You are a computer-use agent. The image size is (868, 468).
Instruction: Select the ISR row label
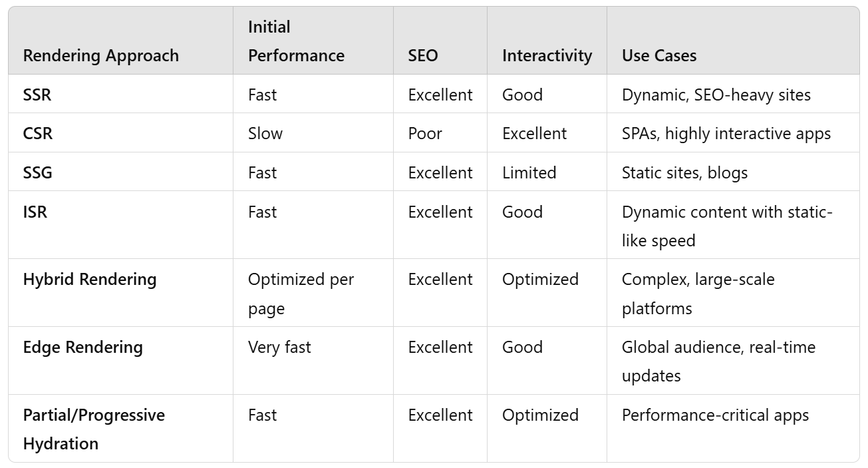(35, 212)
